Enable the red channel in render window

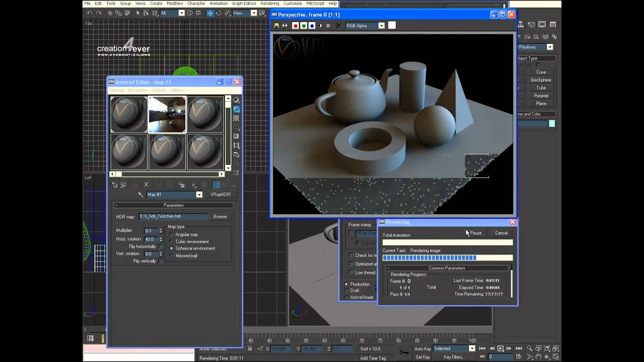coord(295,26)
